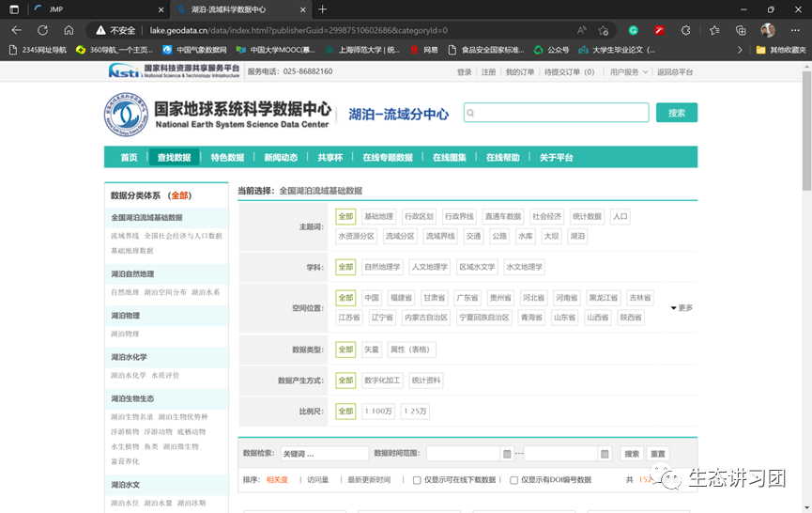
Task: Open 在线专题数据 navigation item
Action: point(388,158)
